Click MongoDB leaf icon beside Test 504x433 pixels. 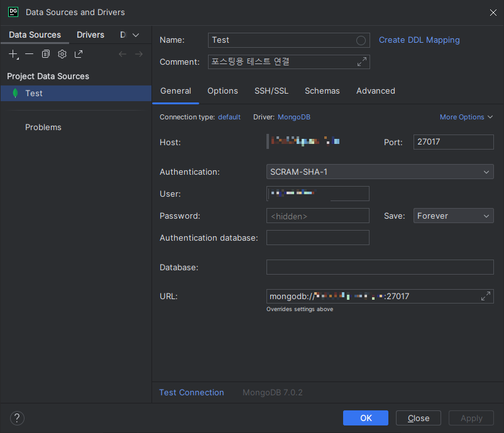pos(15,93)
